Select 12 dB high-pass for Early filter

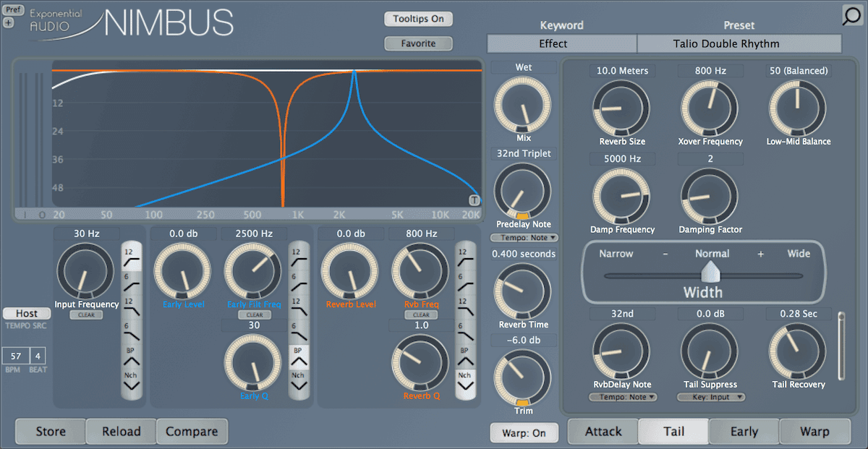(x=297, y=257)
